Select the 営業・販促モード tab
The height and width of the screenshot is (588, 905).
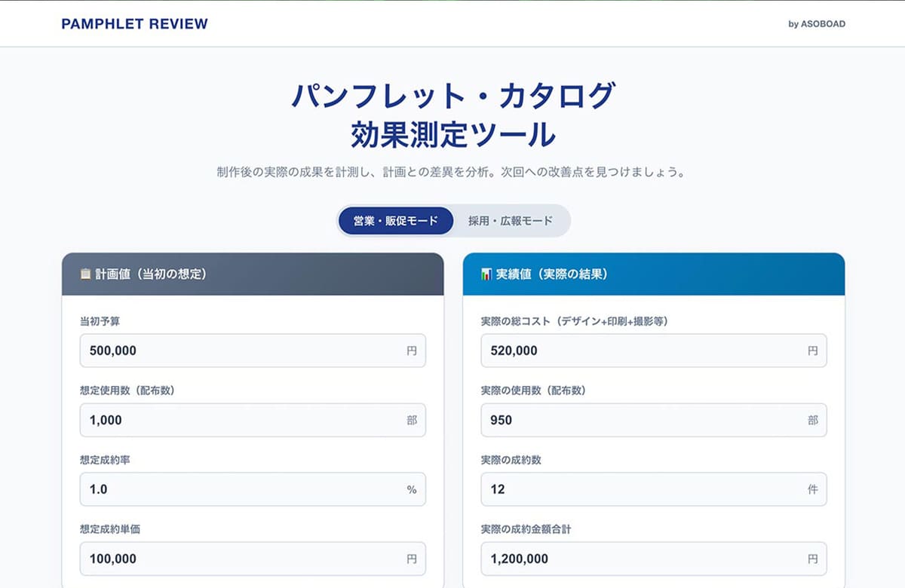(x=396, y=221)
